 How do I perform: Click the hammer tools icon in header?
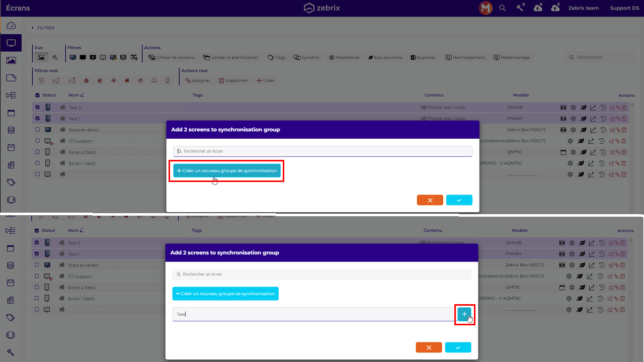[520, 8]
